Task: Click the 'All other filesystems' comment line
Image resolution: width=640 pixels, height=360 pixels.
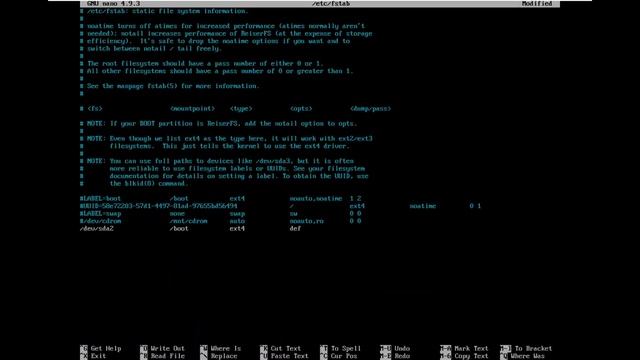Action: pyautogui.click(x=216, y=71)
